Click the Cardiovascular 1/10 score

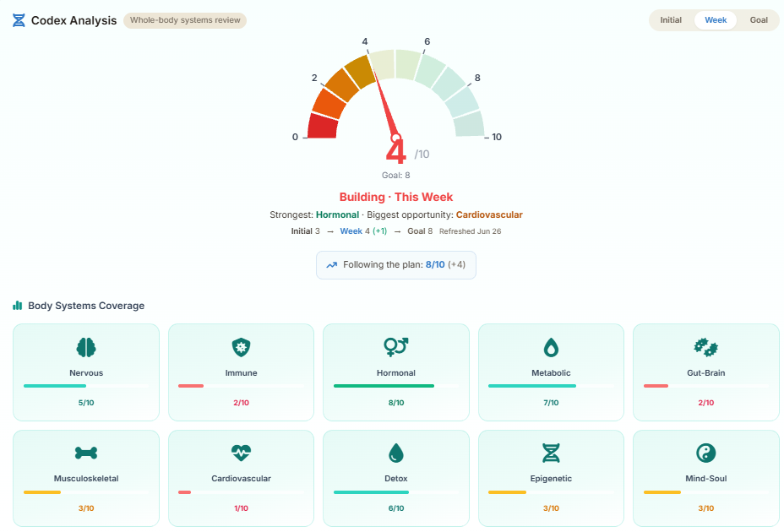tap(241, 508)
